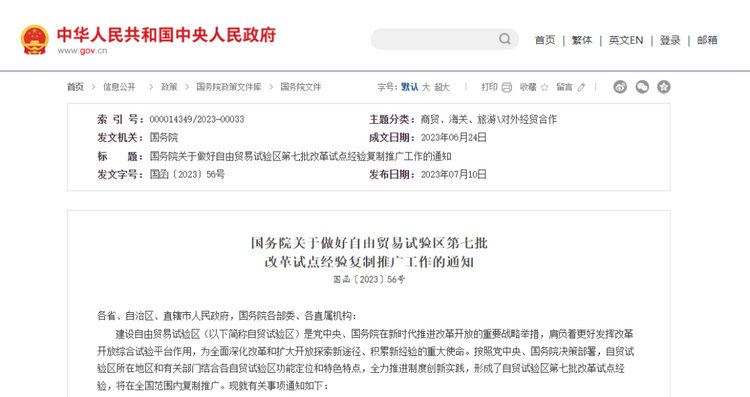
Task: Open 国务院政策文件库 breadcrumb item
Action: click(x=229, y=87)
